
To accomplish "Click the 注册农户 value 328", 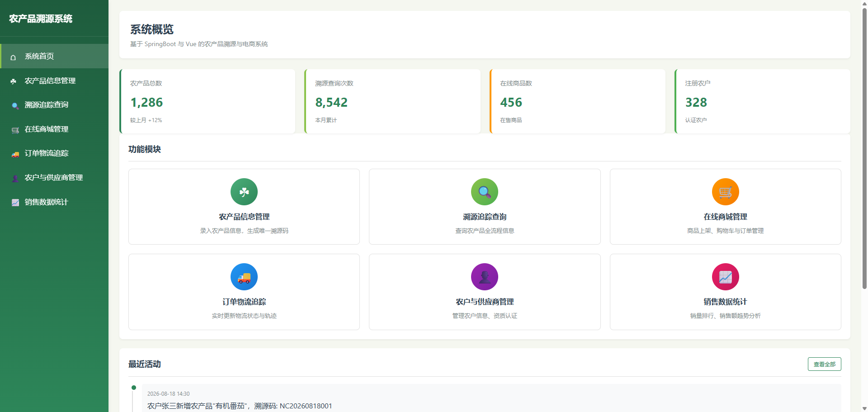I will pyautogui.click(x=696, y=103).
